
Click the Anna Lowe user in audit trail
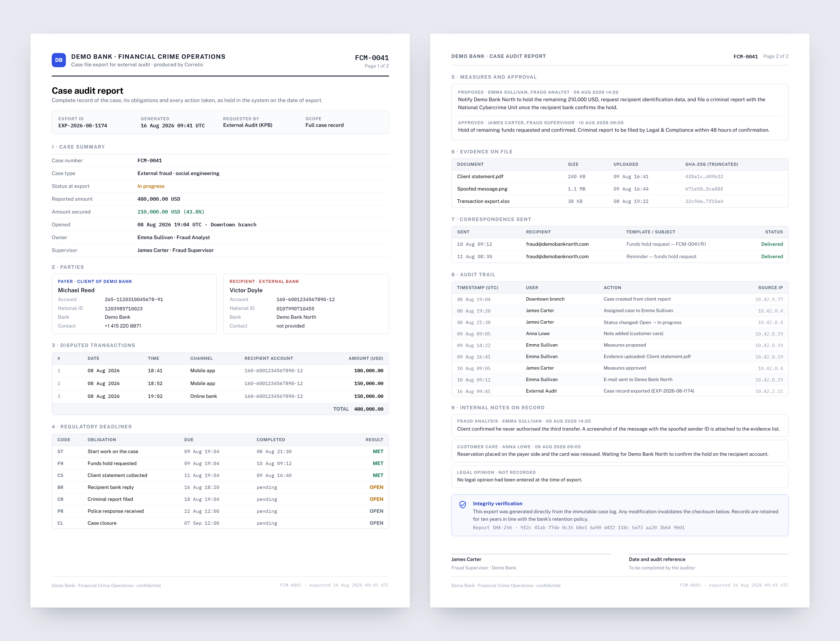[538, 334]
